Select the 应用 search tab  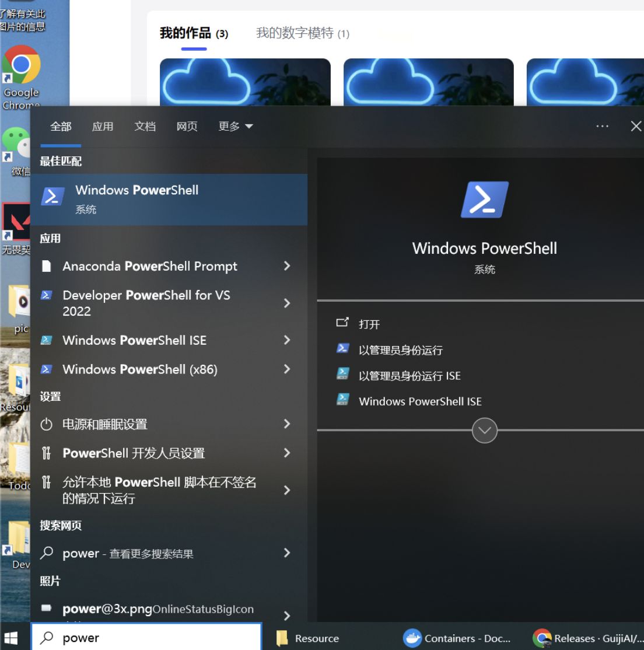click(103, 126)
